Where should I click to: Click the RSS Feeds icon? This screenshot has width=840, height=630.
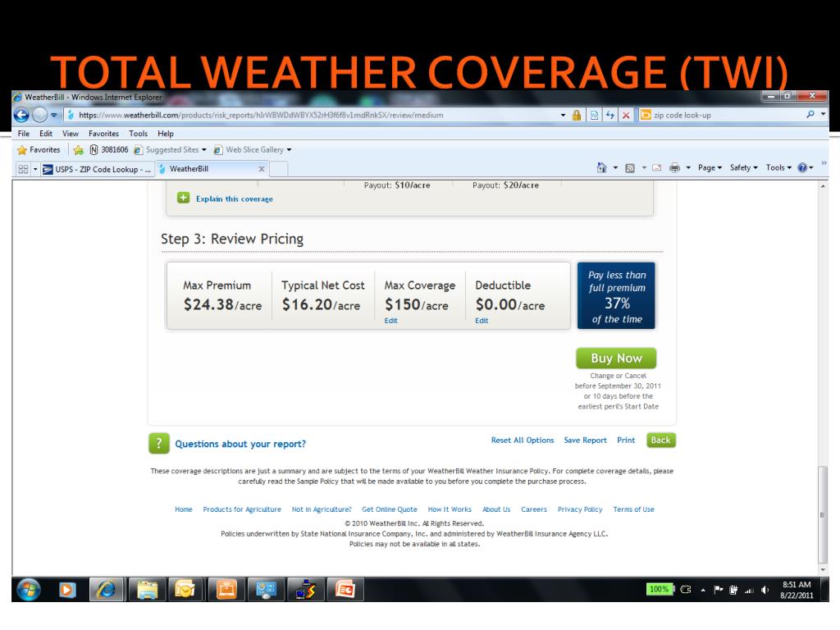click(x=630, y=167)
